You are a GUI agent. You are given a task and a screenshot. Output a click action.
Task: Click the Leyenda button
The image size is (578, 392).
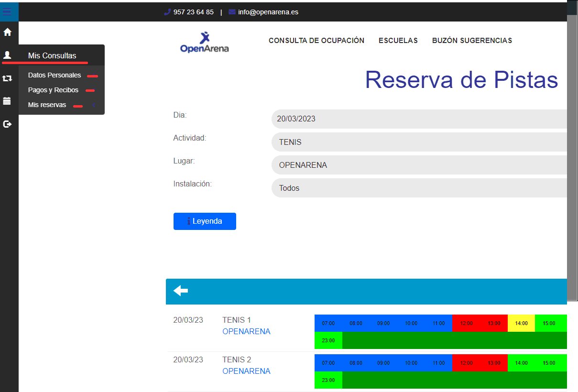(x=205, y=221)
